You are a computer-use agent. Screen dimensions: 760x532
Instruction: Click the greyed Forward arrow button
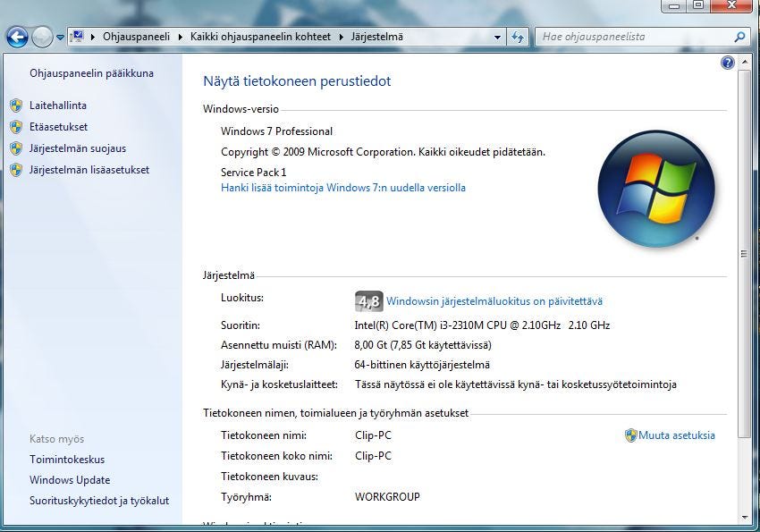(42, 37)
